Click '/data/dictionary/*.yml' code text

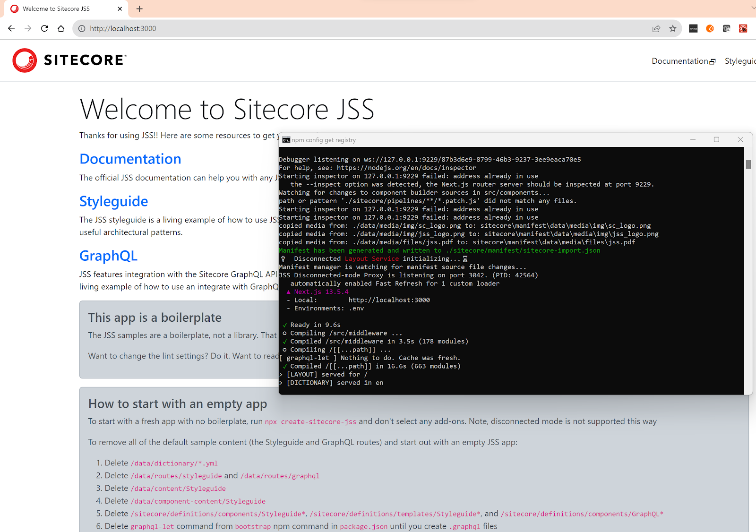point(174,463)
